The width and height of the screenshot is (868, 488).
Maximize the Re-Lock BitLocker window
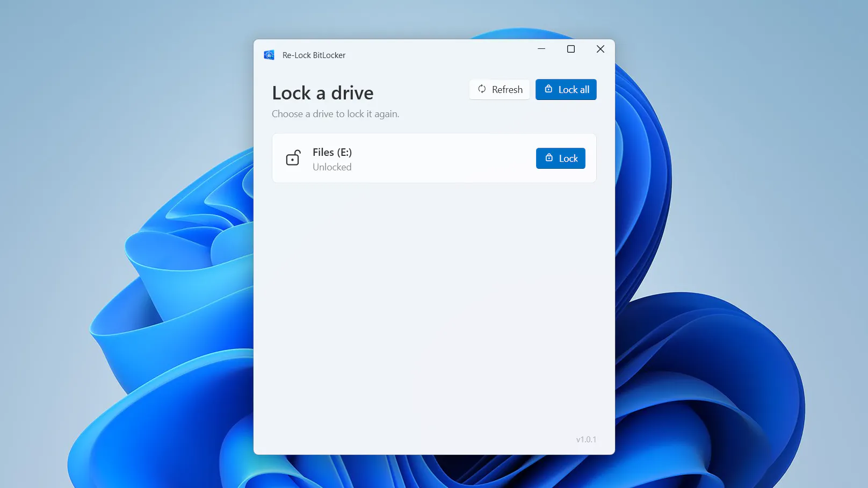coord(571,49)
